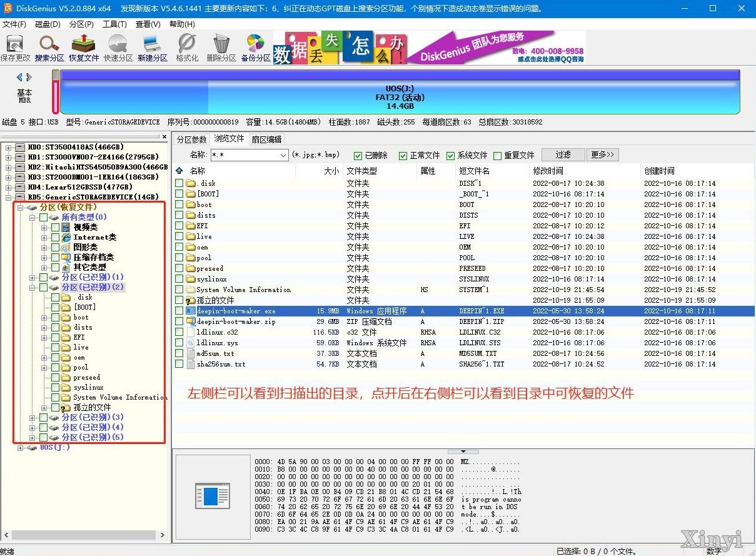Close the disk tree panel
The width and height of the screenshot is (756, 556).
pos(164,136)
